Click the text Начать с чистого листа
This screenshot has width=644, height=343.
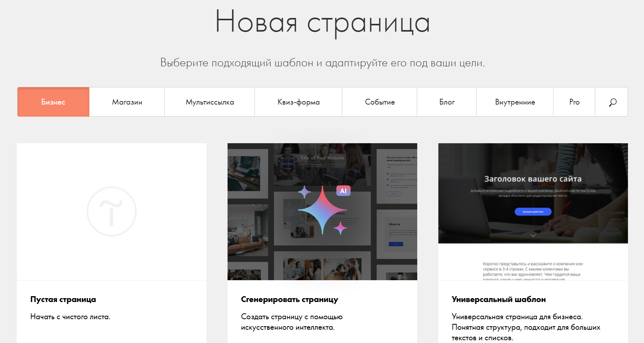(x=70, y=317)
